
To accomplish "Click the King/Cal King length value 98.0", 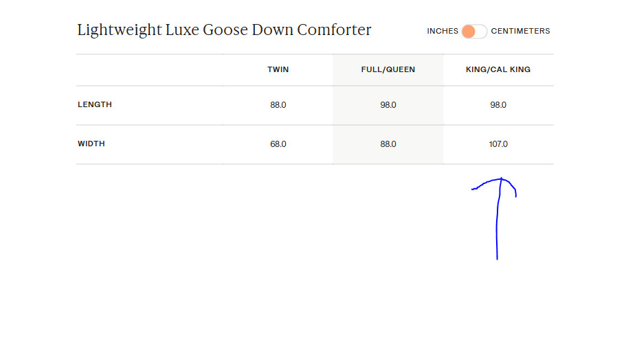I will (498, 105).
